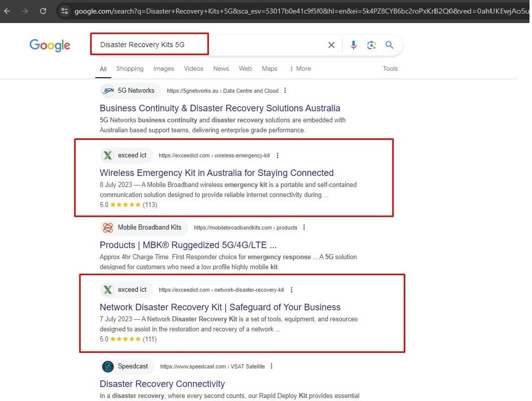Click the browser address bar URL
Image resolution: width=532 pixels, height=401 pixels.
(x=302, y=11)
